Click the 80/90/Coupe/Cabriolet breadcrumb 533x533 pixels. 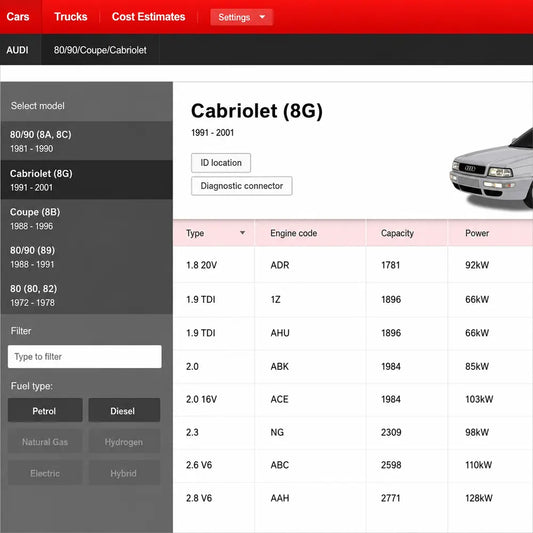[x=100, y=50]
